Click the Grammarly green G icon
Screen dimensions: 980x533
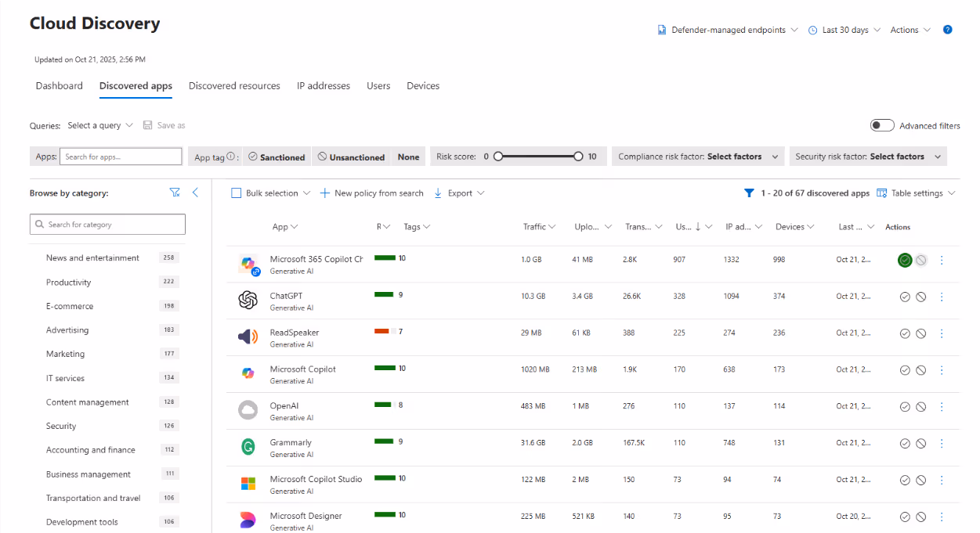248,447
